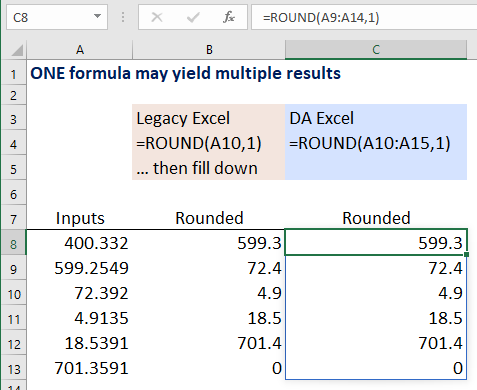This screenshot has height=390, width=477.
Task: Click column C spill cell 0
Action: [376, 368]
